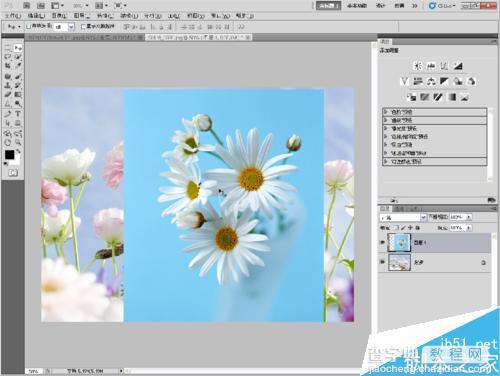Add a Vibrance adjustment (V icon)
Screen dimensions: 500x376
[x=404, y=81]
